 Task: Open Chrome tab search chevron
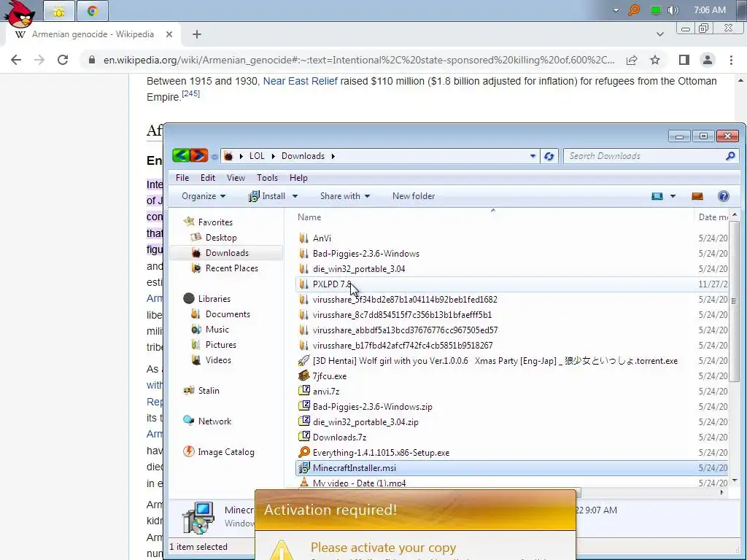659,34
